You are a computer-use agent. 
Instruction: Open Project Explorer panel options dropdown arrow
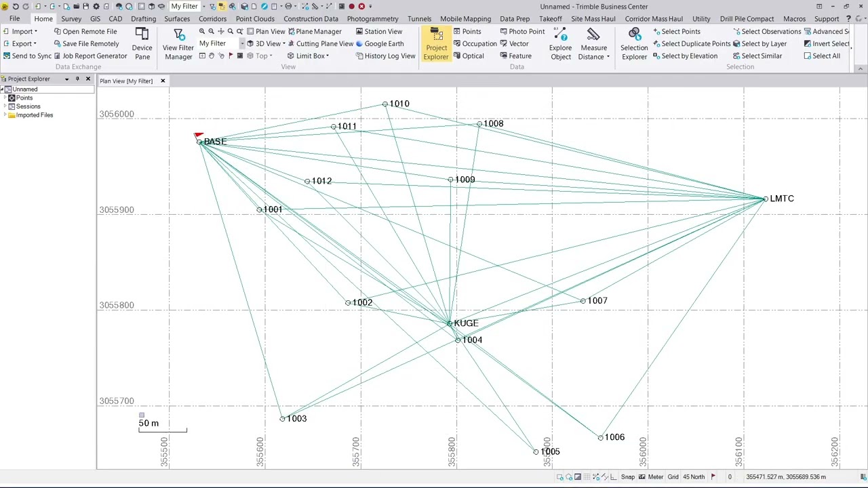click(66, 79)
